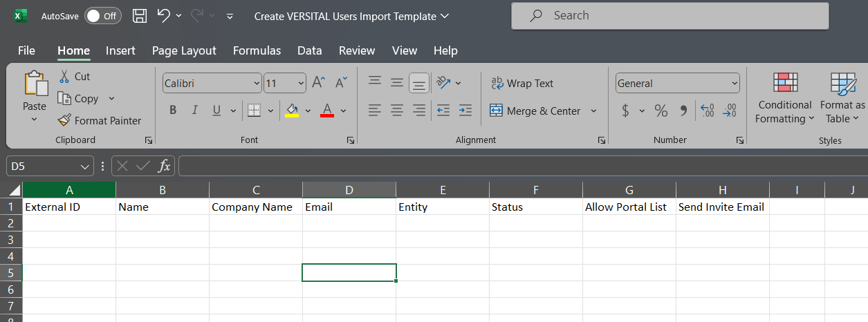The height and width of the screenshot is (322, 868).
Task: Click the Merge & Center button
Action: click(535, 111)
